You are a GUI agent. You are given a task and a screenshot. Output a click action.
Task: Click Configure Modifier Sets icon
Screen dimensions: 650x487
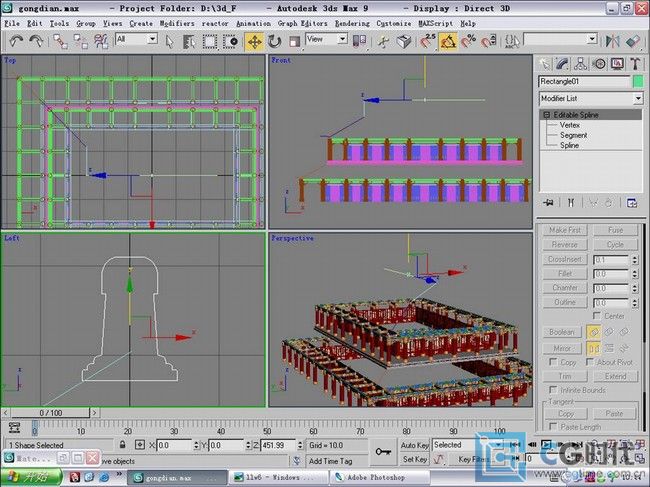tap(632, 203)
